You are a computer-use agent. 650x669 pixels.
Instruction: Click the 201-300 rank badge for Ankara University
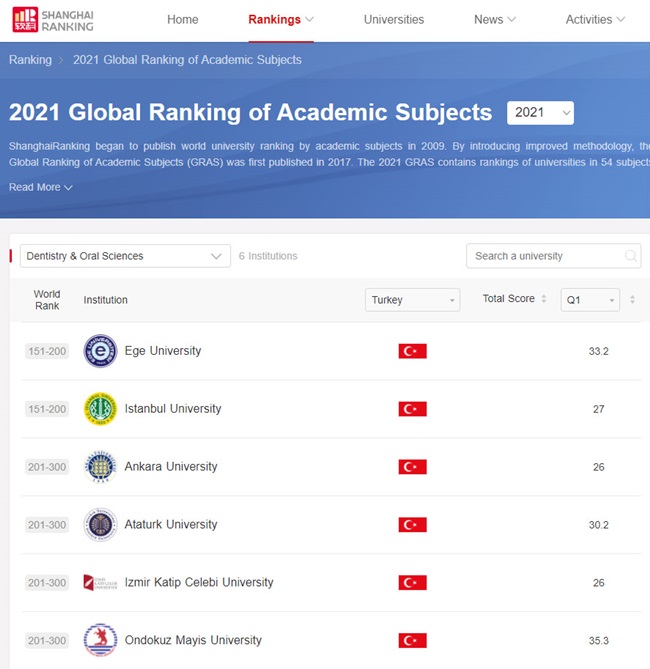click(x=47, y=467)
